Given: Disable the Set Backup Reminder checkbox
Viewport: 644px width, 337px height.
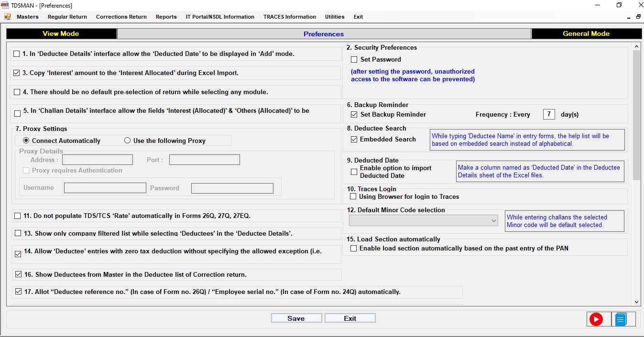Looking at the screenshot, I should (354, 115).
